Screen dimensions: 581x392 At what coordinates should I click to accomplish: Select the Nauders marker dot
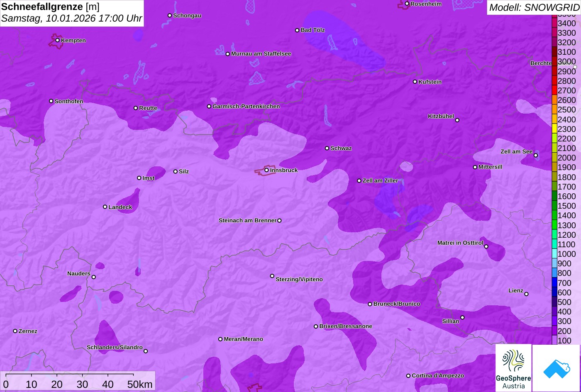point(94,277)
